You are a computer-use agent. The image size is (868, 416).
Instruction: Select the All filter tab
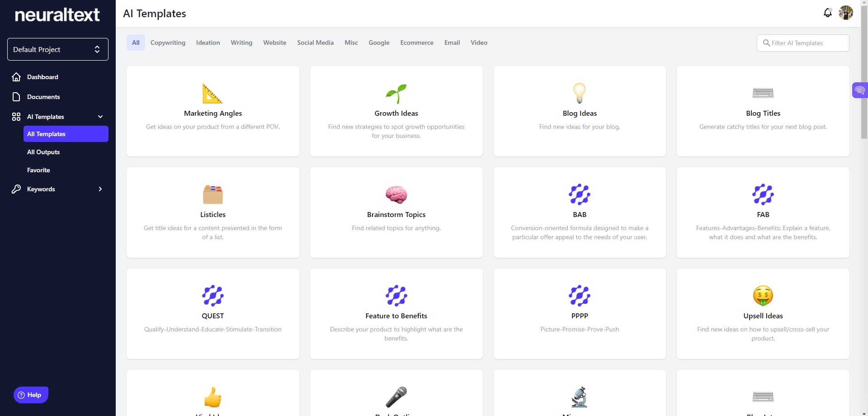pos(135,43)
